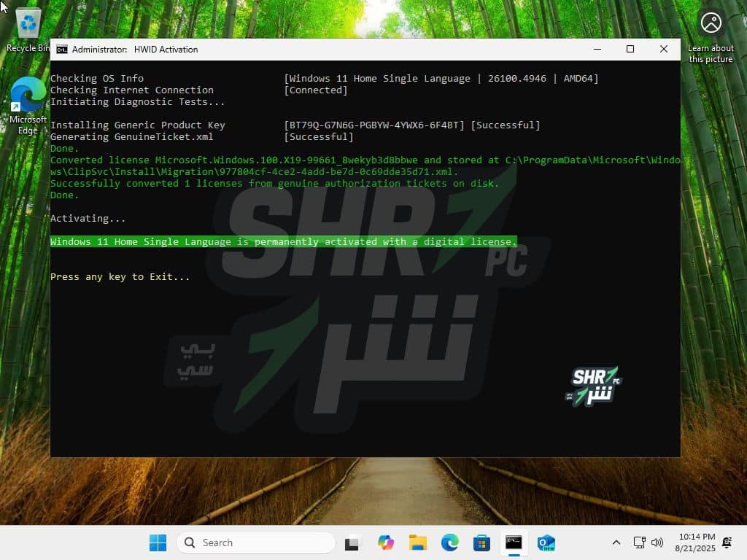The image size is (747, 560).
Task: Maximize the HWID Activation window
Action: [630, 49]
